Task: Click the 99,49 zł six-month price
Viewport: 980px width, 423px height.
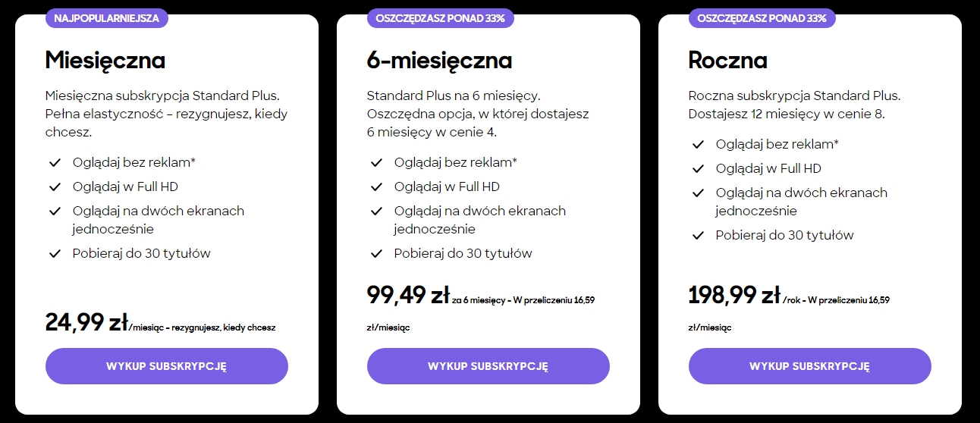Action: [408, 294]
